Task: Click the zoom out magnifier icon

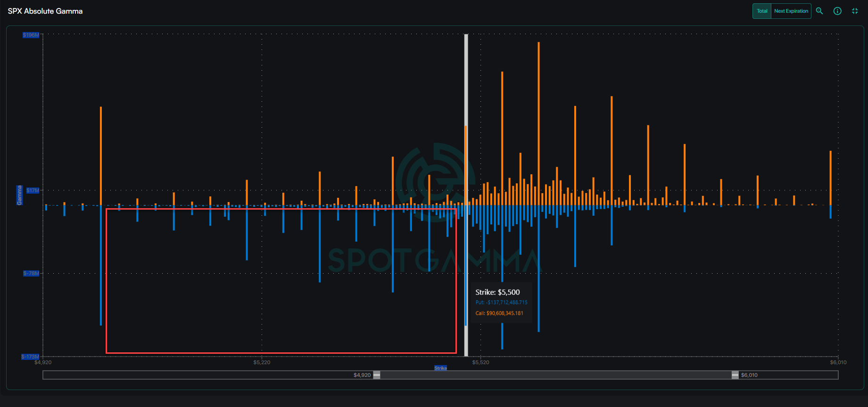Action: coord(819,11)
